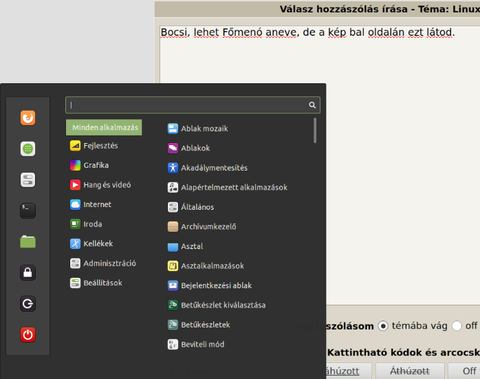Click the Fejlesztés category icon
480x379 pixels.
[75, 146]
